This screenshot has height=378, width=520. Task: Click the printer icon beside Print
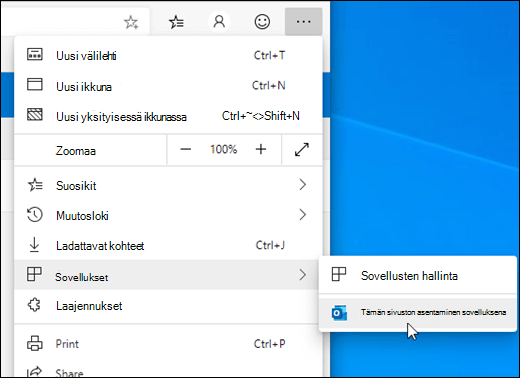(x=35, y=343)
